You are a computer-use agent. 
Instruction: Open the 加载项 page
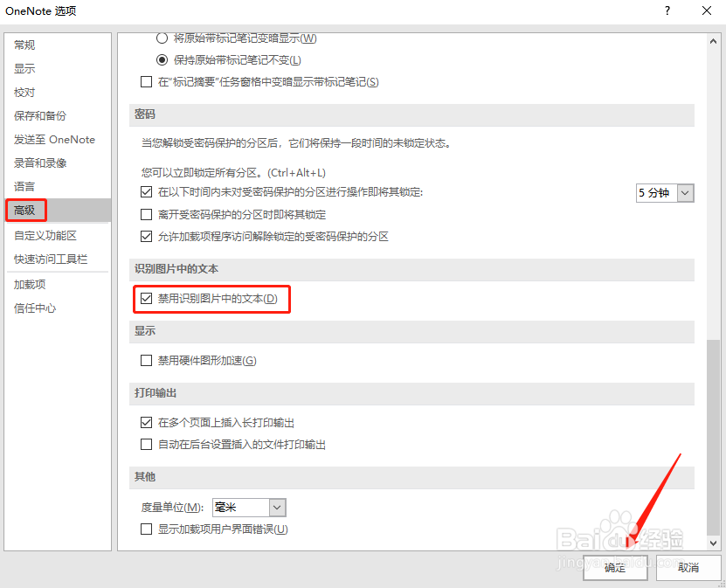tap(30, 284)
